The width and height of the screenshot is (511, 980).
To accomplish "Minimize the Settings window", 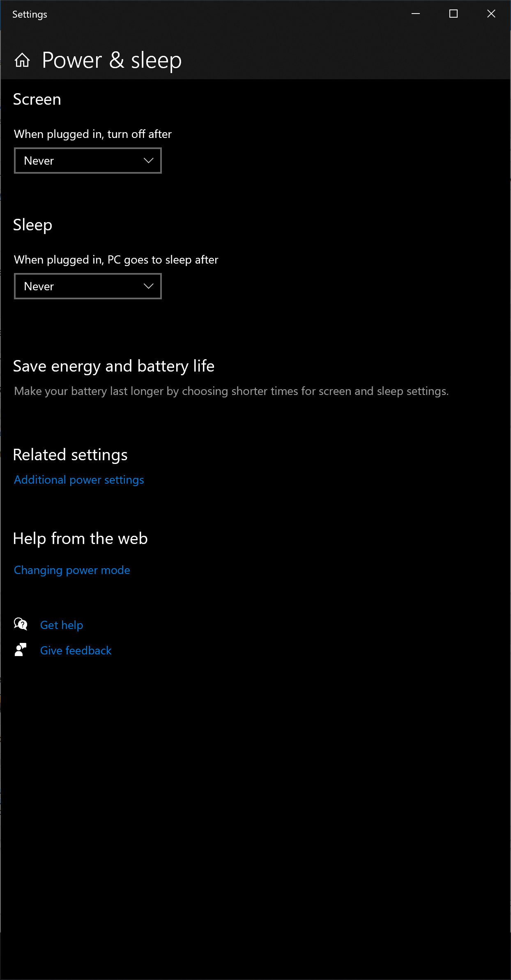I will tap(416, 14).
